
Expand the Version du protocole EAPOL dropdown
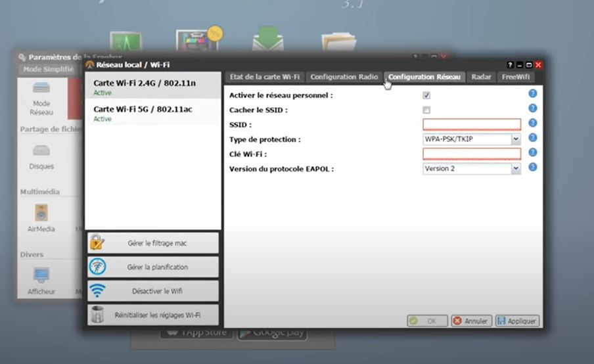(x=472, y=169)
